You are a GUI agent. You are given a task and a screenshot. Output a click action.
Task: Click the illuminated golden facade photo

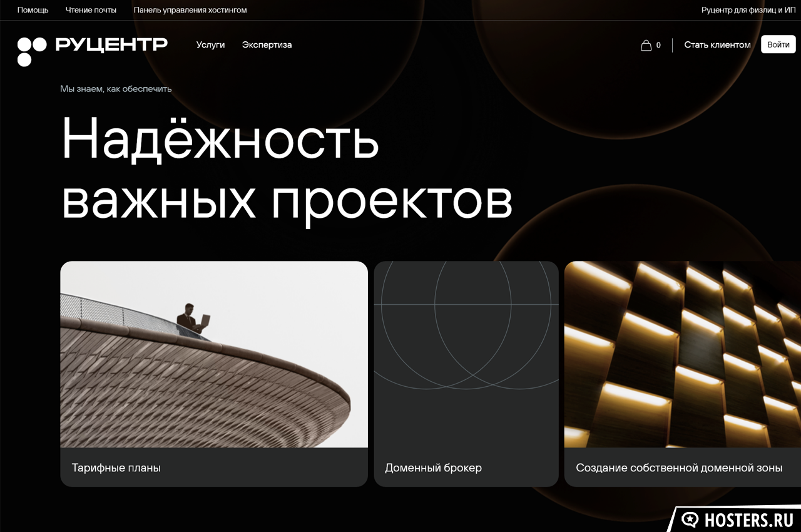coord(682,354)
